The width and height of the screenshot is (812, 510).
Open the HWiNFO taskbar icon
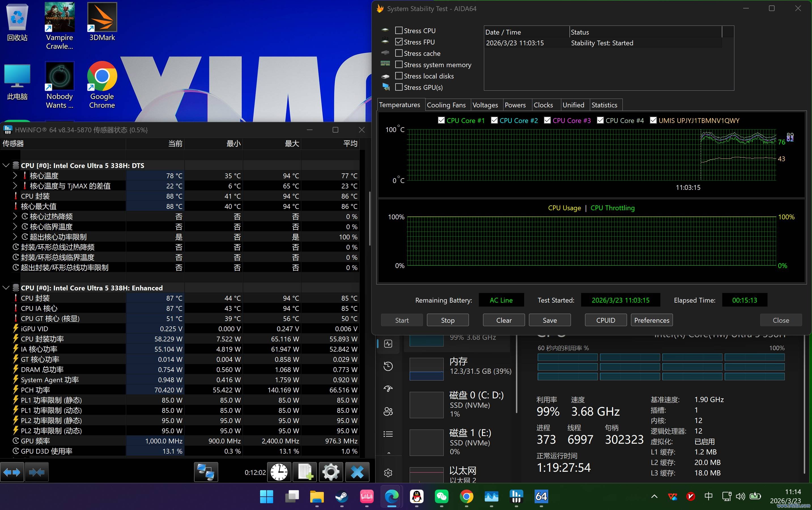tap(516, 496)
